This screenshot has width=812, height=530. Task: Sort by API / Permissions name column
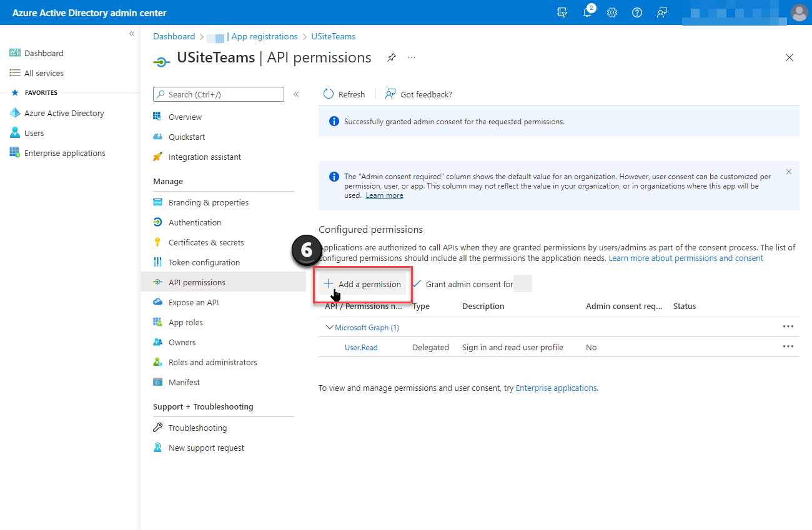pyautogui.click(x=364, y=306)
